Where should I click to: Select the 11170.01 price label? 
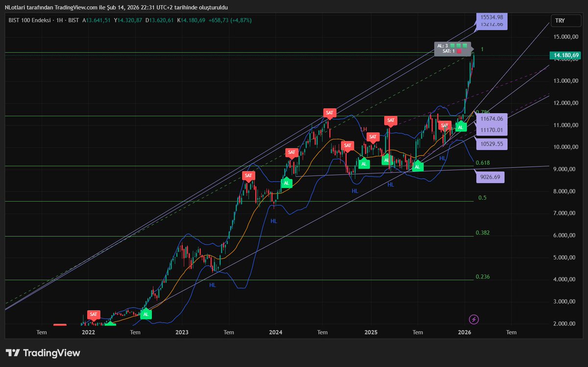click(x=492, y=130)
